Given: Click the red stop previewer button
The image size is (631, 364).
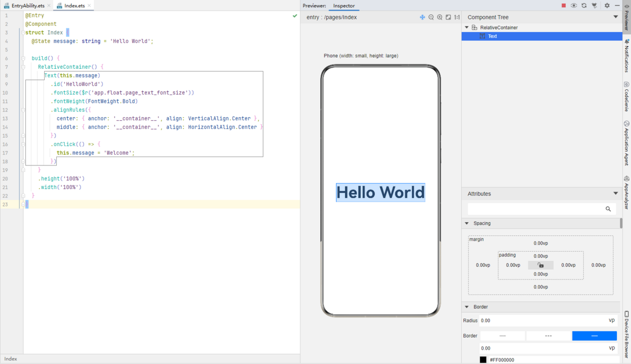Looking at the screenshot, I should pyautogui.click(x=564, y=6).
